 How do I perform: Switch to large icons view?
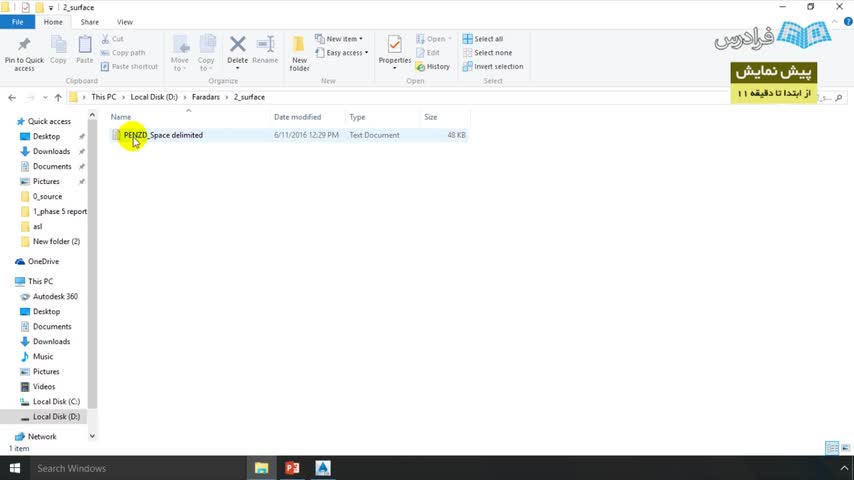tap(845, 448)
